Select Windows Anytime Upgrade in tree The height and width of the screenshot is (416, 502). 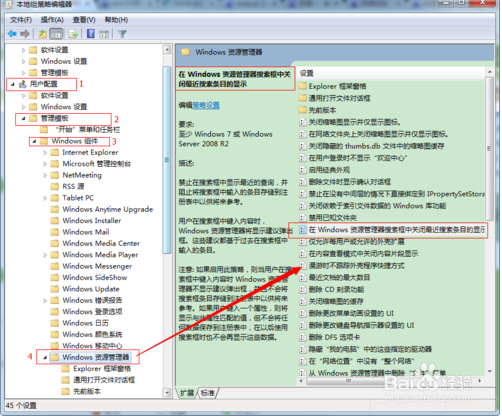click(x=108, y=209)
